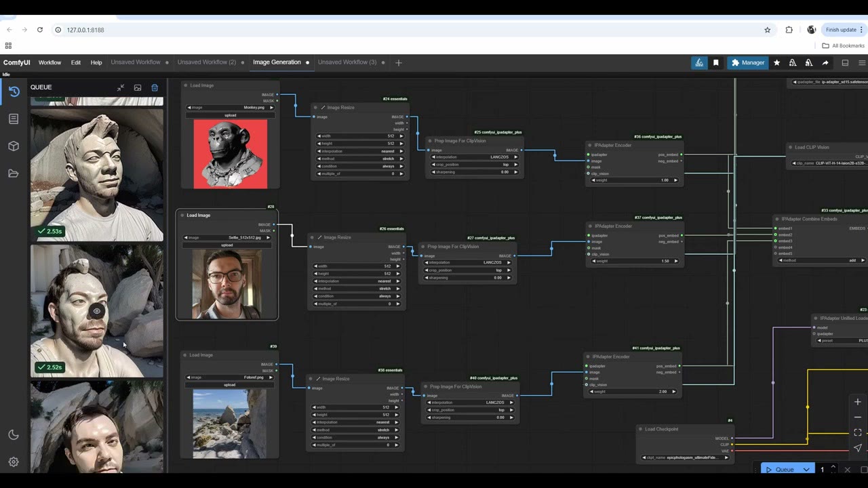Open interpolation LANCZOS dropdown in node #25

pos(473,157)
